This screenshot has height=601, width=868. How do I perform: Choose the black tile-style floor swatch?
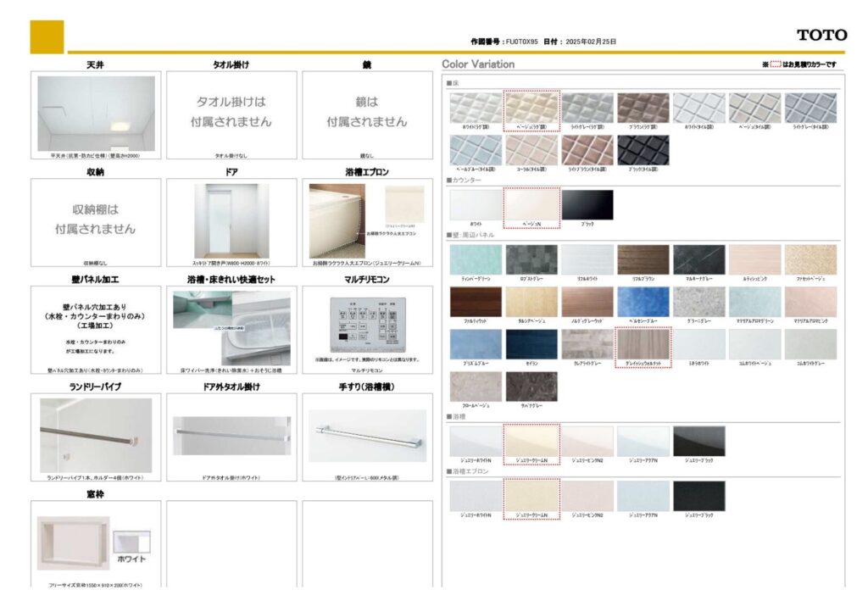click(643, 150)
